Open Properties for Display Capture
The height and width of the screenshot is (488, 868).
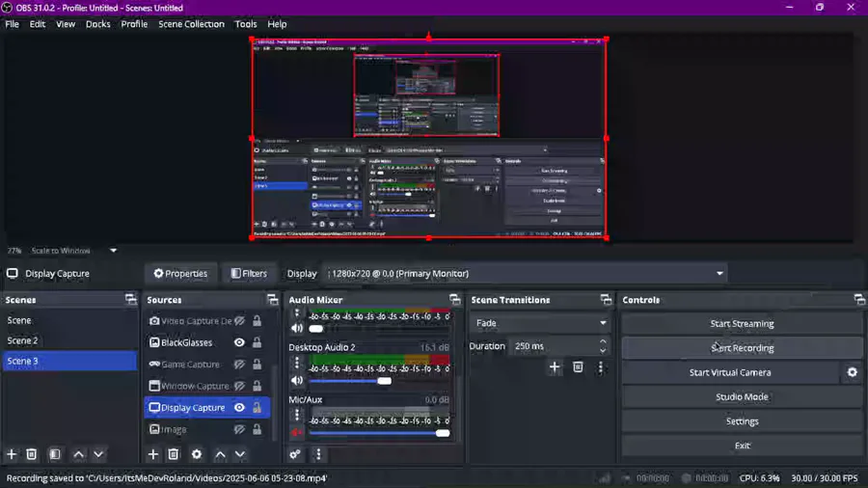click(180, 273)
